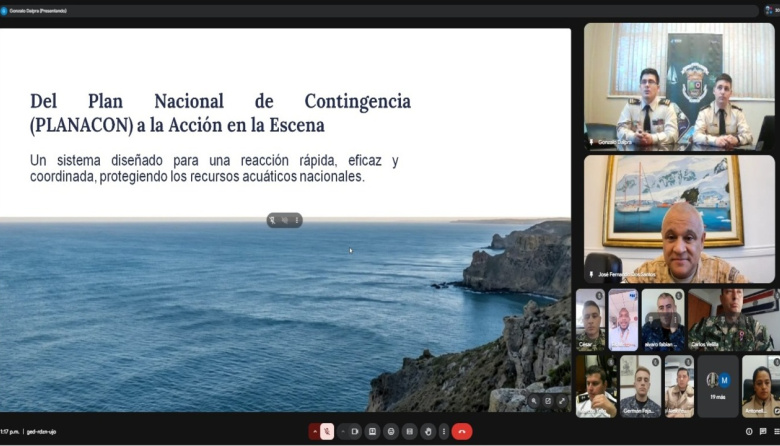Screen dimensions: 780x446
Task: Open the '19 más' additional participants tile
Action: tap(718, 386)
